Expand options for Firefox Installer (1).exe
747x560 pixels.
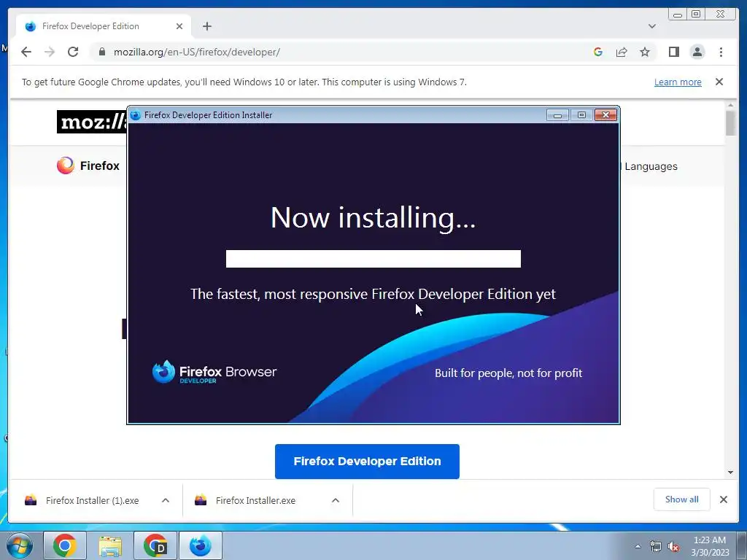tap(166, 500)
